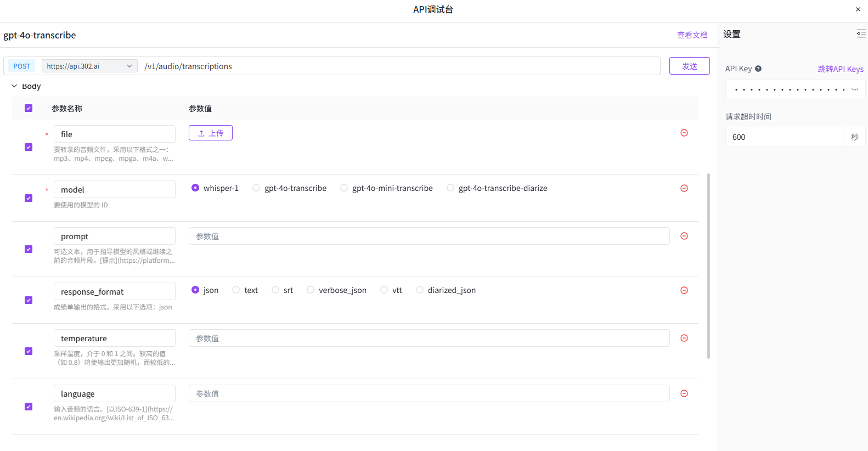
Task: Uncheck the file parameter checkbox
Action: [x=29, y=147]
